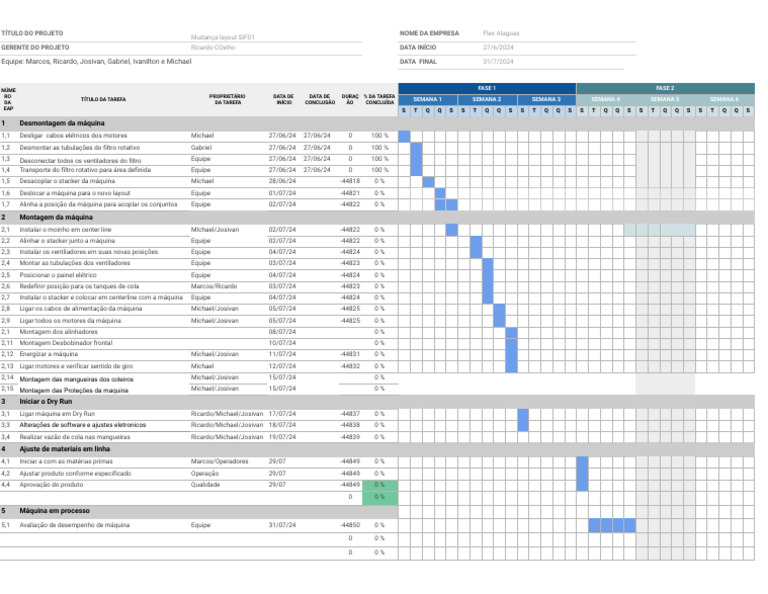Screen dimensions: 768x594
Task: Click the 'SEMANA 6' week header
Action: 724,99
